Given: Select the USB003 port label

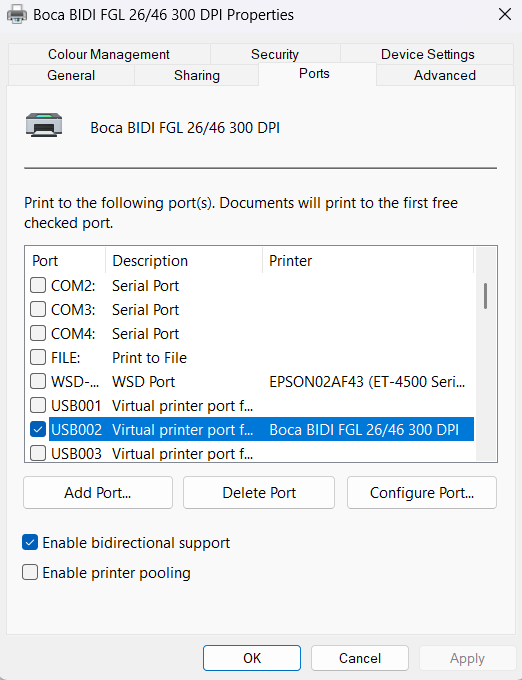Looking at the screenshot, I should [x=76, y=454].
